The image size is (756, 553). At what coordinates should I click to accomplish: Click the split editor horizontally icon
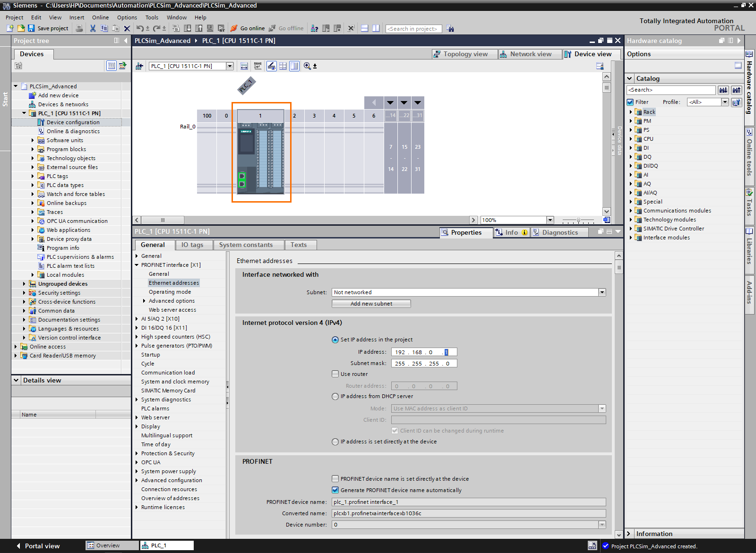click(x=364, y=28)
